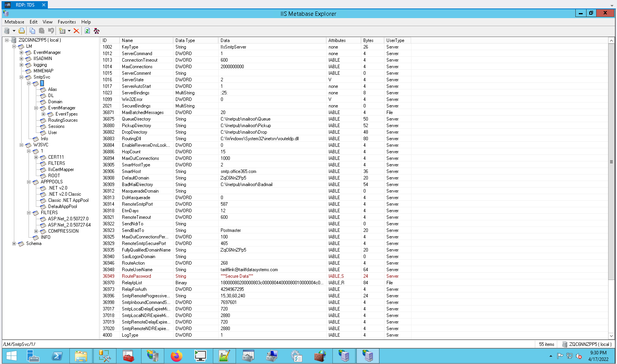Expand the Schema tree node
The image size is (617, 364).
pos(14,243)
